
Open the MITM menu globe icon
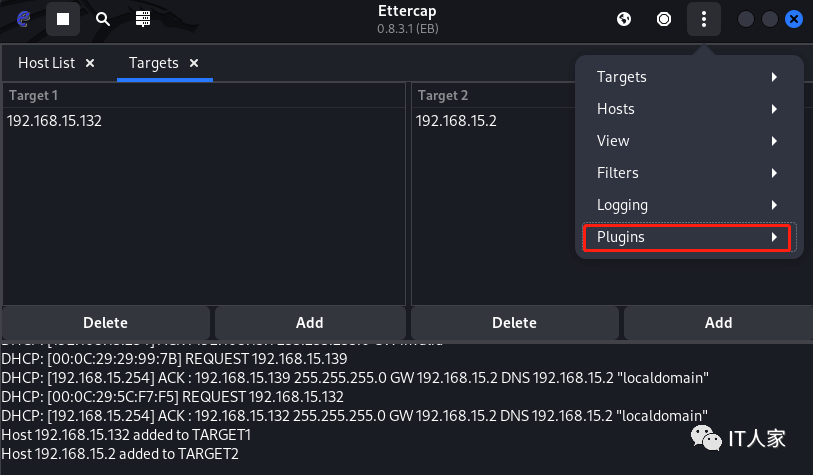coord(624,18)
